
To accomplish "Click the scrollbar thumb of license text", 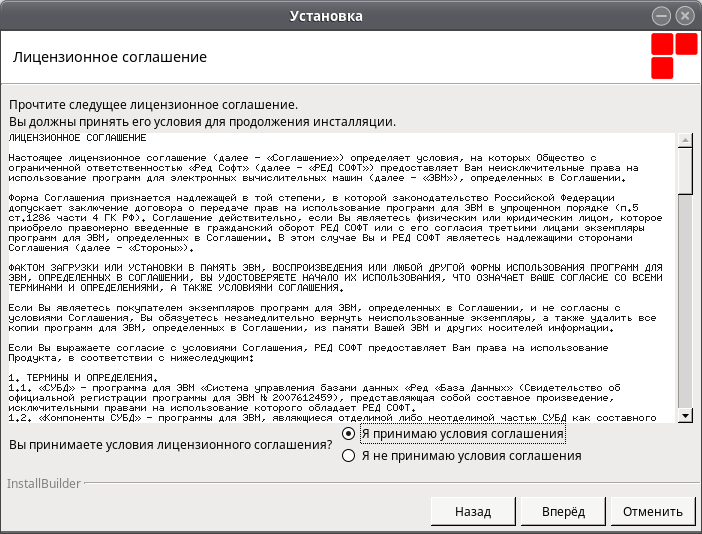I will pyautogui.click(x=685, y=171).
